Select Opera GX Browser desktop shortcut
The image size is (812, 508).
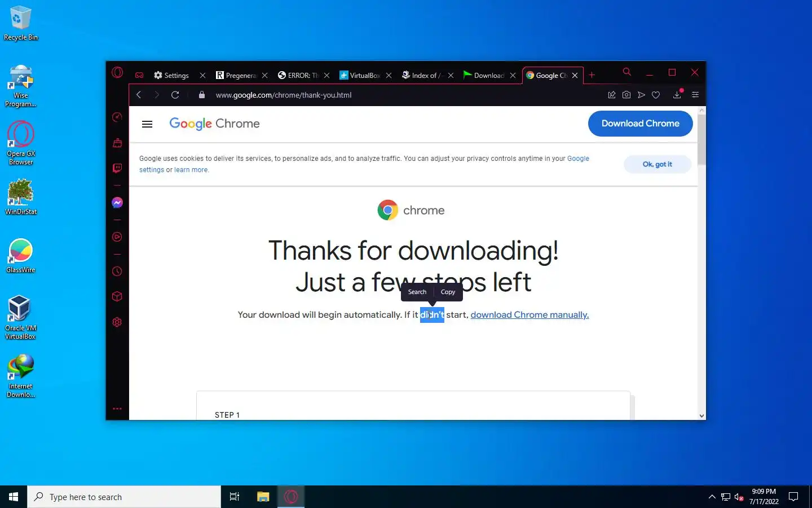tap(21, 144)
